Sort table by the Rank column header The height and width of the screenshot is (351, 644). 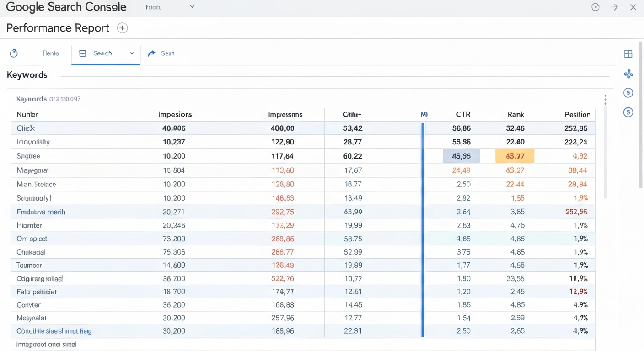pos(515,114)
